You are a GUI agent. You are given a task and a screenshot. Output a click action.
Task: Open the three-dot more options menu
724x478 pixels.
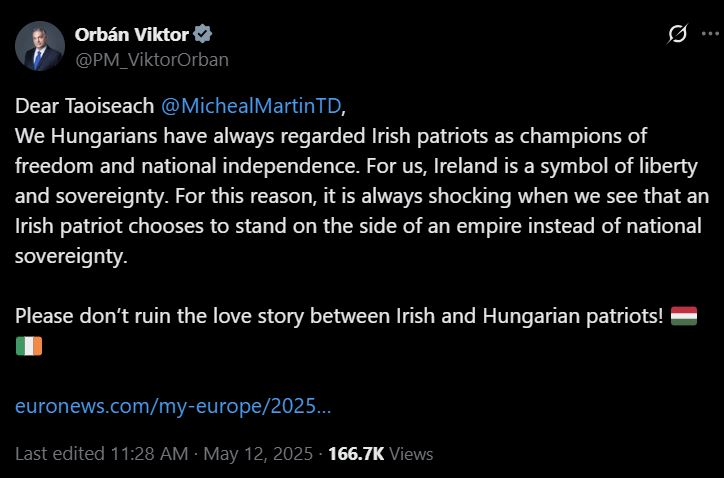coord(711,34)
